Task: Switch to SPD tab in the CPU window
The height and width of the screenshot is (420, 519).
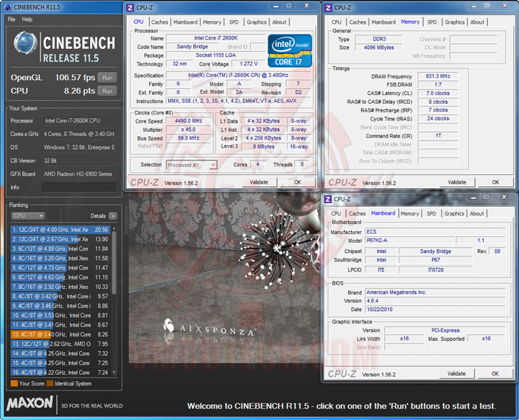Action: point(234,22)
